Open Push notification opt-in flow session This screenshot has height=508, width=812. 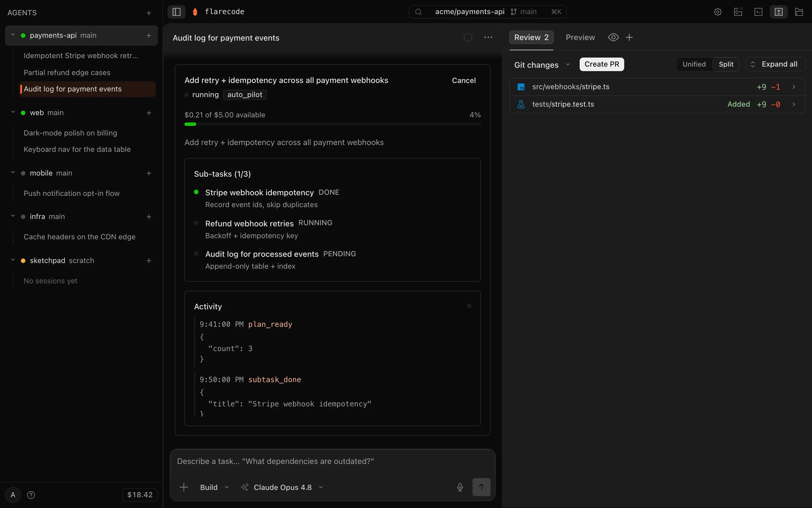tap(87, 194)
